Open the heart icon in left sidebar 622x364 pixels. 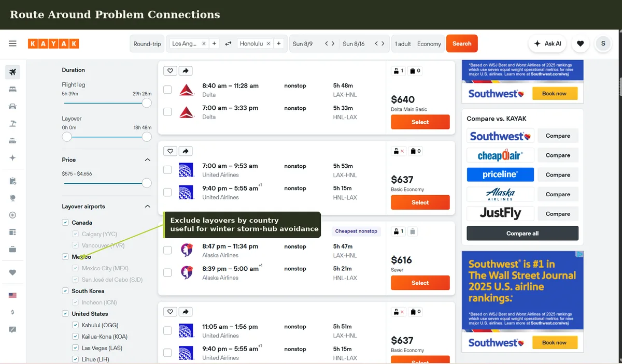[x=12, y=272]
